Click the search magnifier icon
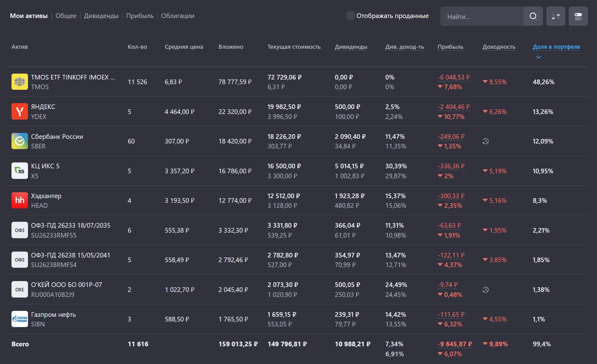Viewport: 597px width, 364px height. pos(533,16)
